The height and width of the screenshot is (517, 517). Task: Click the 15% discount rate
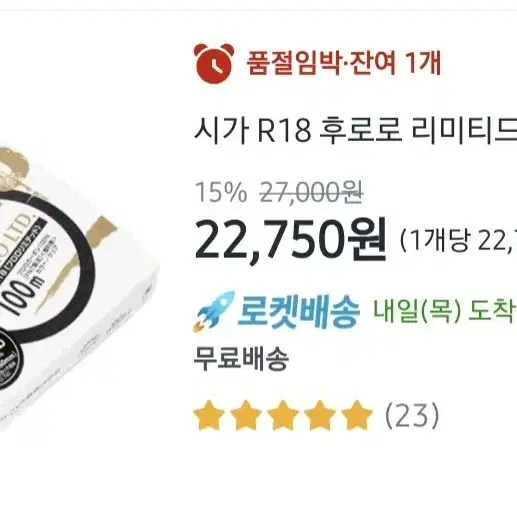(x=221, y=193)
